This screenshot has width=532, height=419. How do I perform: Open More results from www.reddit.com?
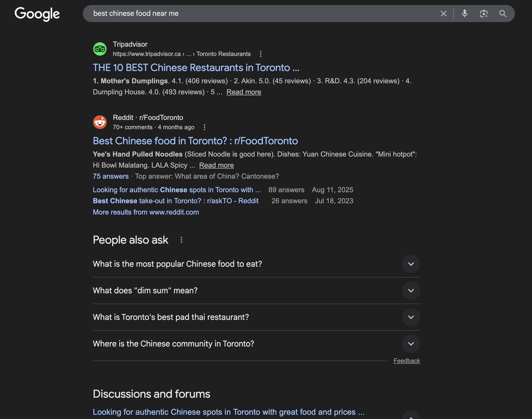pyautogui.click(x=146, y=212)
